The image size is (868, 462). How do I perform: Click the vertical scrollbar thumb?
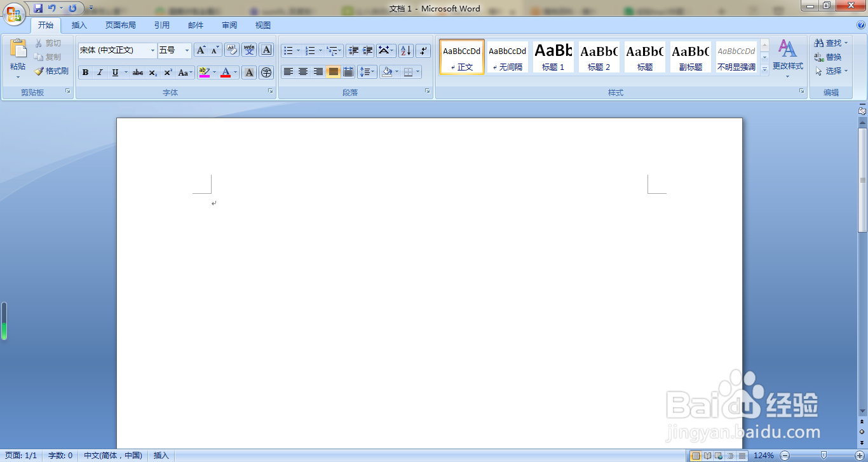point(862,180)
